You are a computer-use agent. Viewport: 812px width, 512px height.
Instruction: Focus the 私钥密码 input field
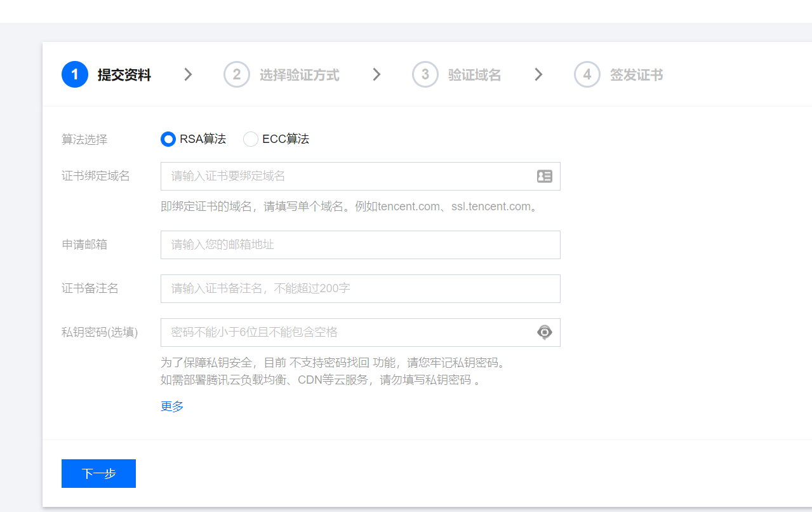(346, 332)
